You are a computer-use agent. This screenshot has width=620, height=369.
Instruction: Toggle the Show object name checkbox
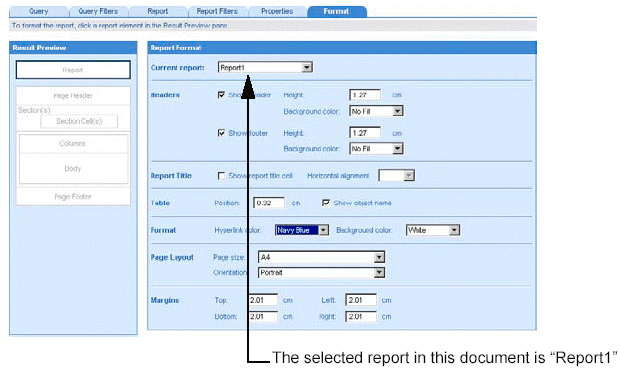coord(326,203)
